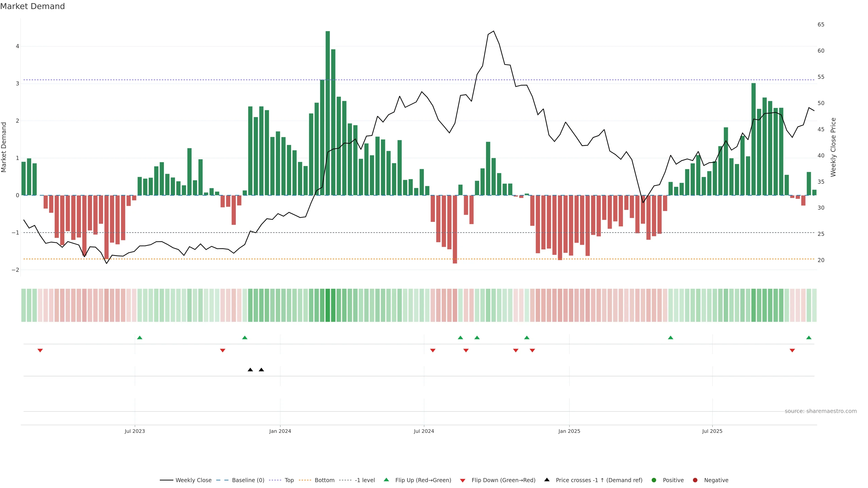This screenshot has width=868, height=488.
Task: Click the black Price crosses -1 legend triangle
Action: (x=547, y=480)
